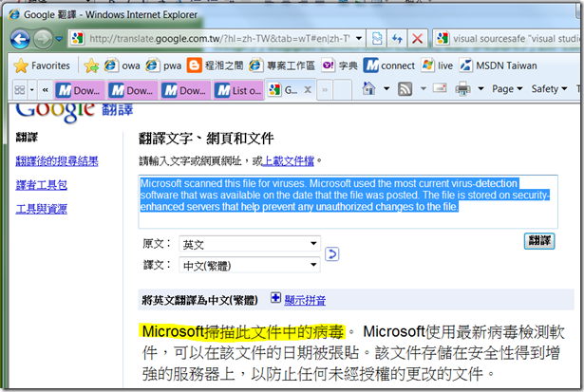Image resolution: width=584 pixels, height=392 pixels.
Task: Click the 顯示拼音 link
Action: pos(305,300)
